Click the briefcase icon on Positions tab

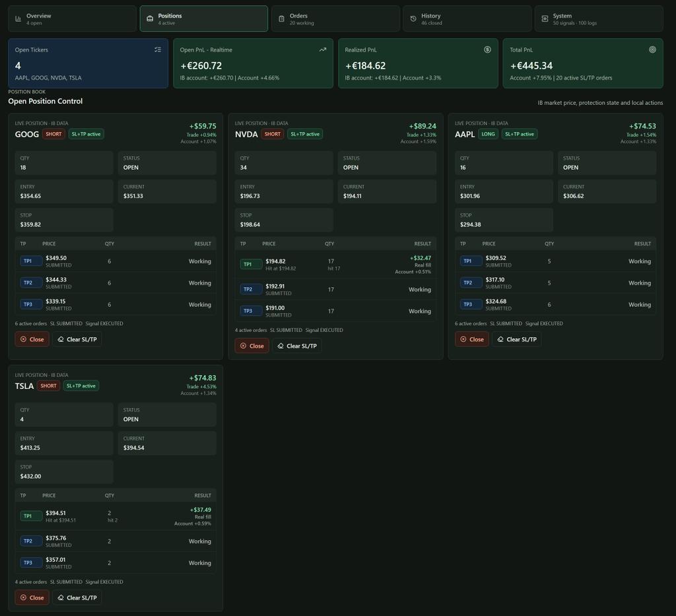coord(150,18)
